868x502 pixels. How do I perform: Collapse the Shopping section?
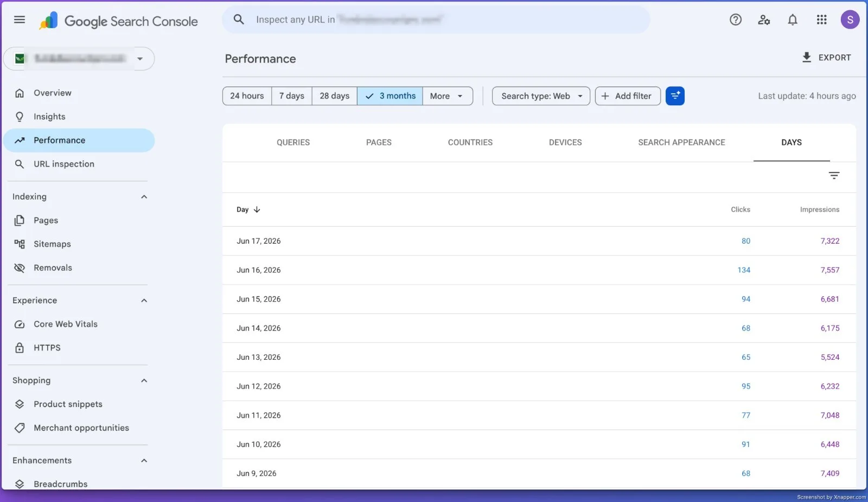[x=144, y=381]
